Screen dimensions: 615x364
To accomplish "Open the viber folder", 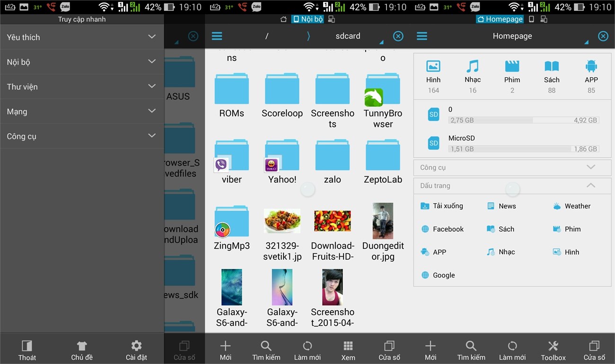I will pyautogui.click(x=232, y=161).
